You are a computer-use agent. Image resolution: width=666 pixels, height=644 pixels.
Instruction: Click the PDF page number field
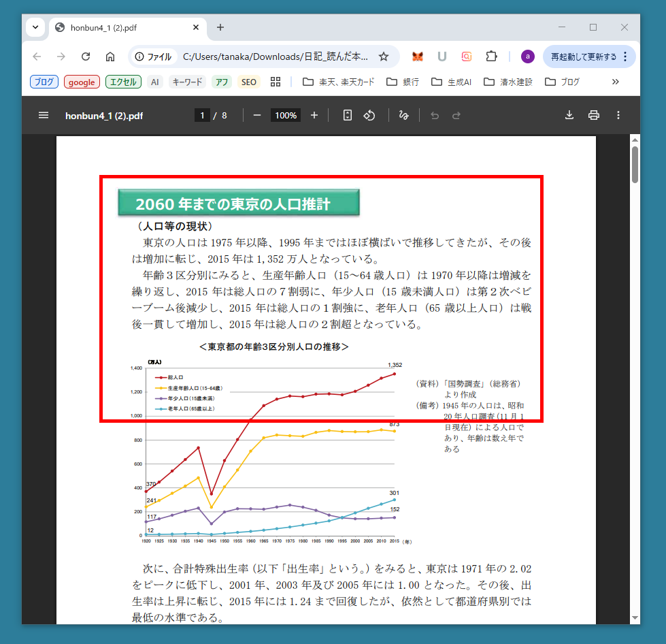[x=202, y=115]
